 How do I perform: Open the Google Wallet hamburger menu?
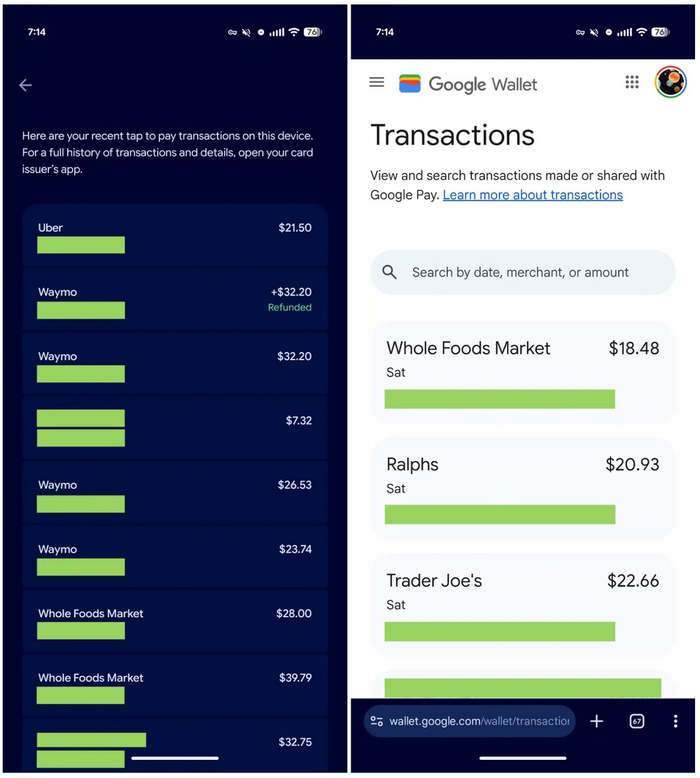pyautogui.click(x=377, y=83)
